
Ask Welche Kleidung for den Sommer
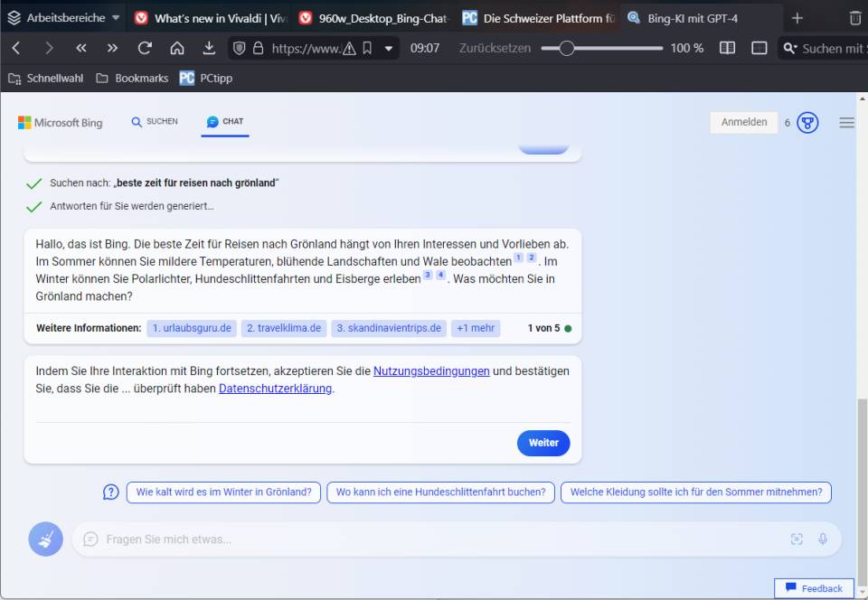(x=696, y=492)
